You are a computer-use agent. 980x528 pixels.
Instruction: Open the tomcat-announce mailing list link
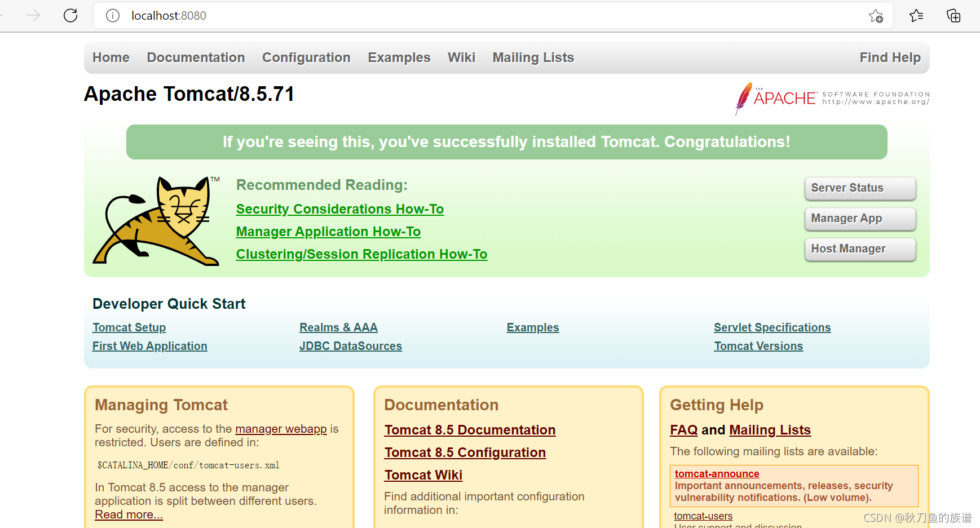click(717, 474)
